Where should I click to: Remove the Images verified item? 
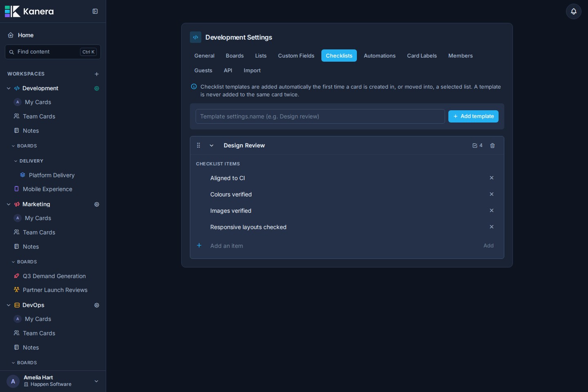(x=492, y=210)
